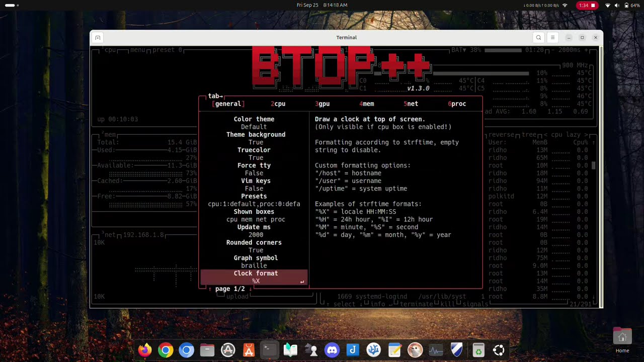Screen dimensions: 644x362
Task: Toggle tree view in the process box
Action: (529, 135)
